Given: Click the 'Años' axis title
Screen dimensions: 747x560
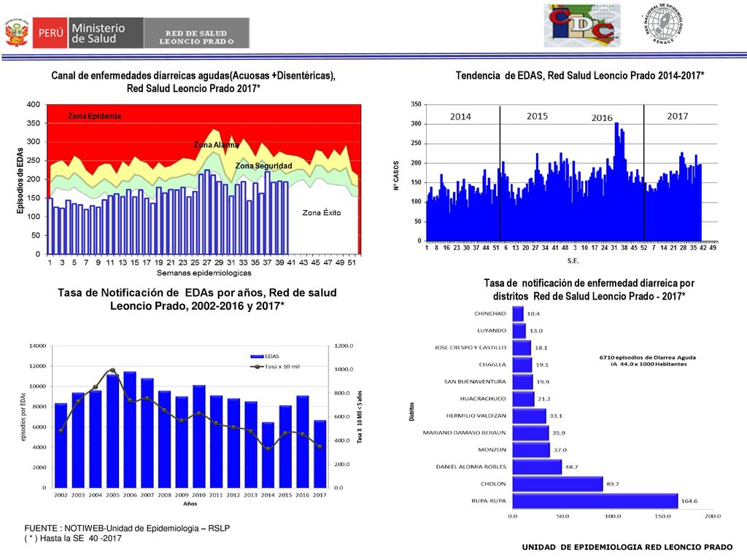Looking at the screenshot, I should pos(190,504).
